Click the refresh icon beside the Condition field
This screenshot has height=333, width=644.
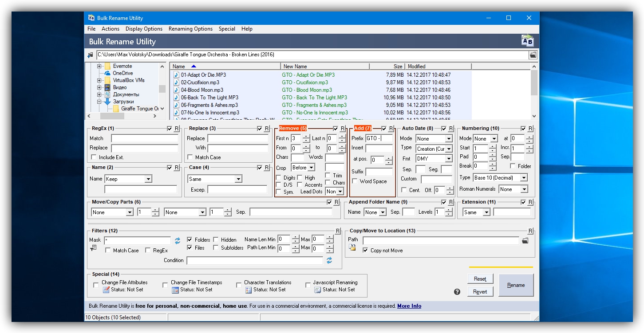pyautogui.click(x=329, y=260)
